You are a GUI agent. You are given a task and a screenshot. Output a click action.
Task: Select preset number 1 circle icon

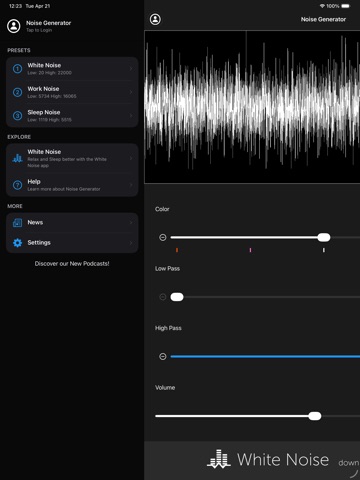(x=17, y=69)
